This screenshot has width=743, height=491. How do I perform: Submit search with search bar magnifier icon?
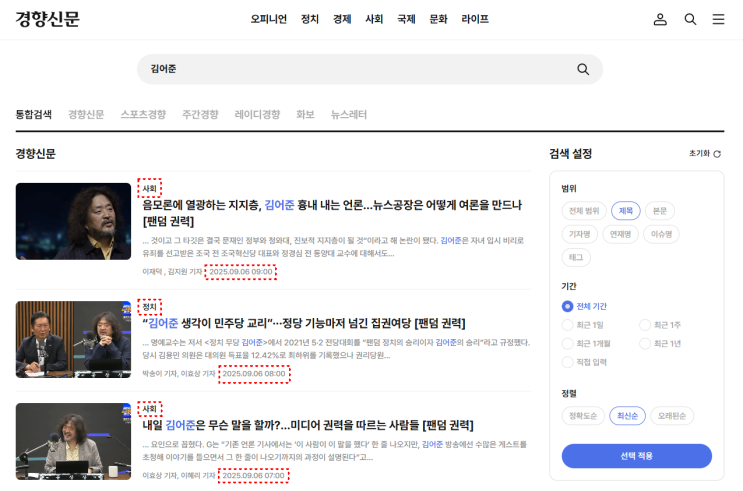583,69
